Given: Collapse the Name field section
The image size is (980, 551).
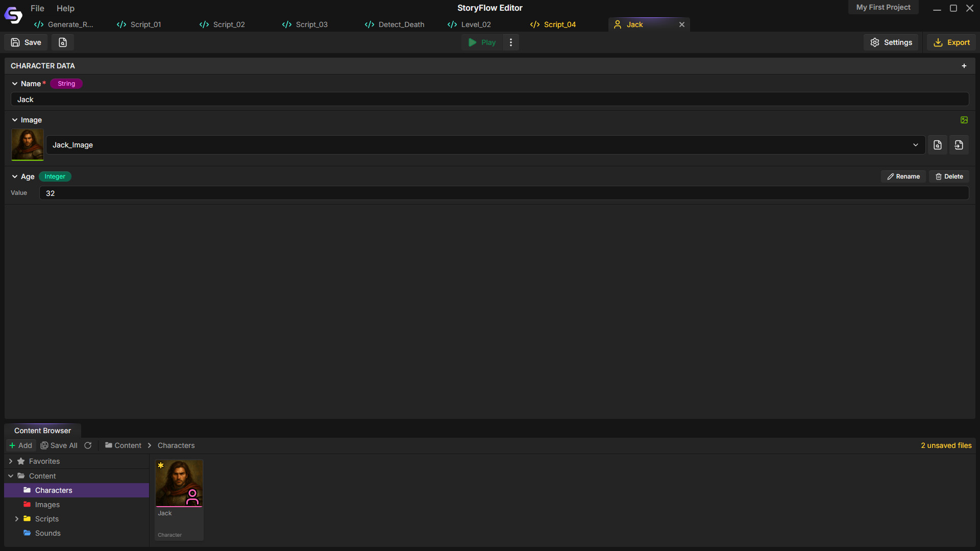Looking at the screenshot, I should coord(14,83).
